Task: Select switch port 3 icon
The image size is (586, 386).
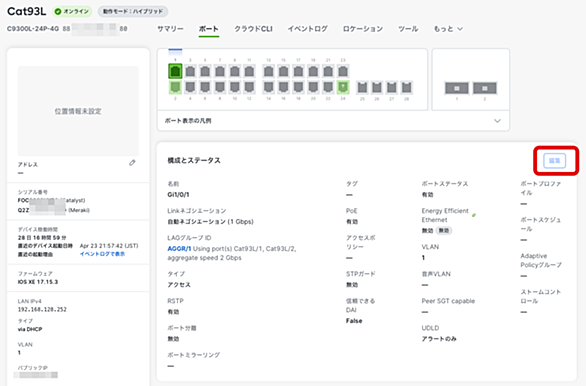Action: (190, 71)
